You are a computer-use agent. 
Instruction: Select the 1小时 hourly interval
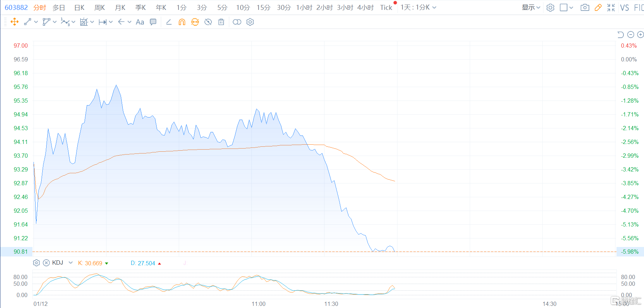pyautogui.click(x=304, y=7)
